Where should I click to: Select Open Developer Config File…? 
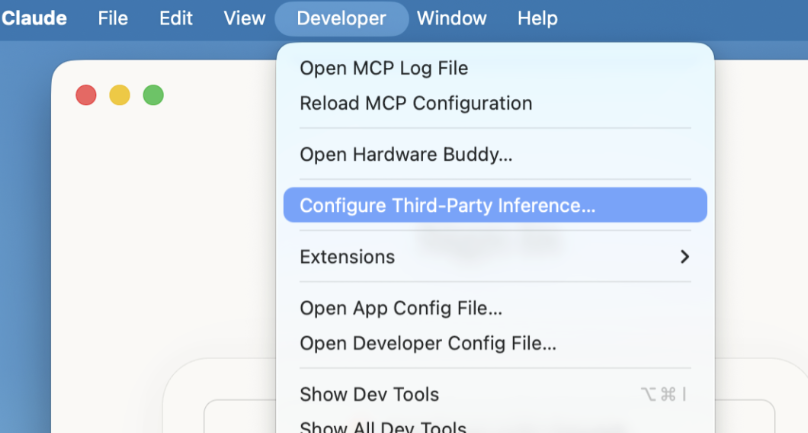[495, 343]
